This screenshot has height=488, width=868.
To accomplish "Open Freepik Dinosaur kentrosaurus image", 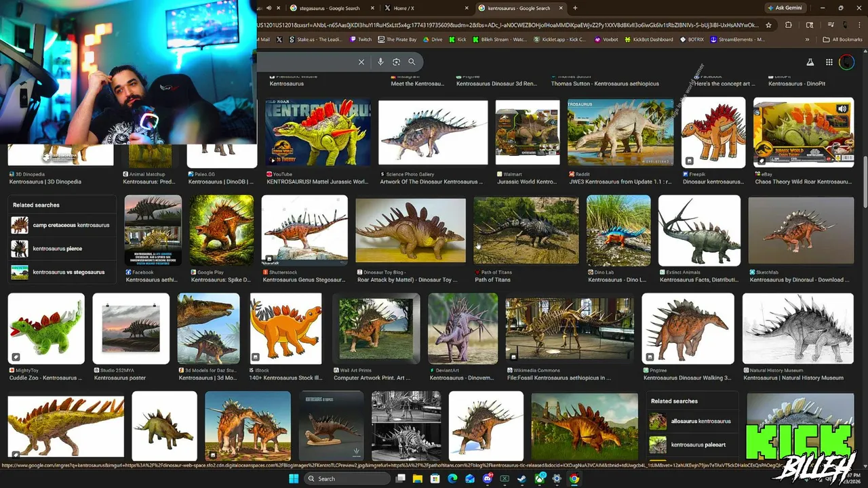I will [713, 133].
